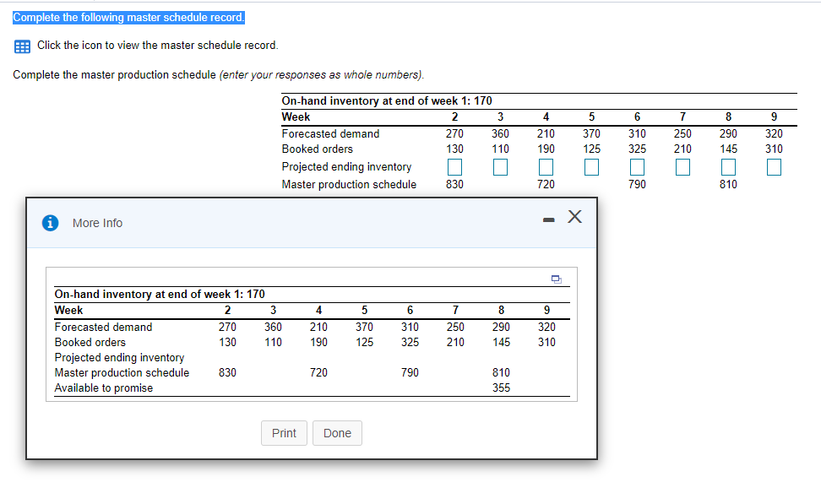Minimize the More Info dialog
The width and height of the screenshot is (821, 504).
point(548,219)
